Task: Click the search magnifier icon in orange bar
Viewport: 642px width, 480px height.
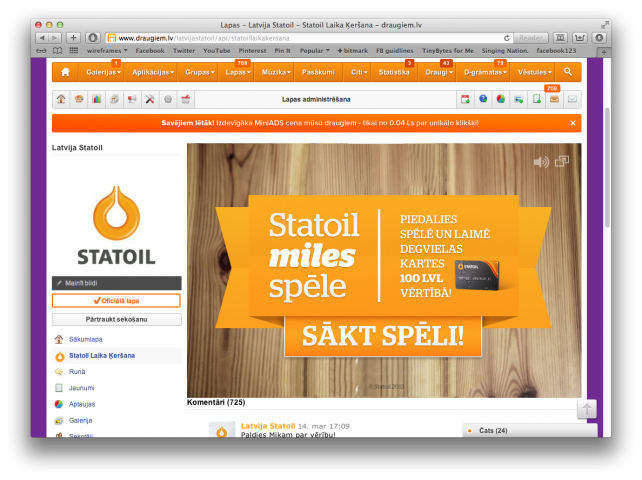Action: (x=567, y=72)
